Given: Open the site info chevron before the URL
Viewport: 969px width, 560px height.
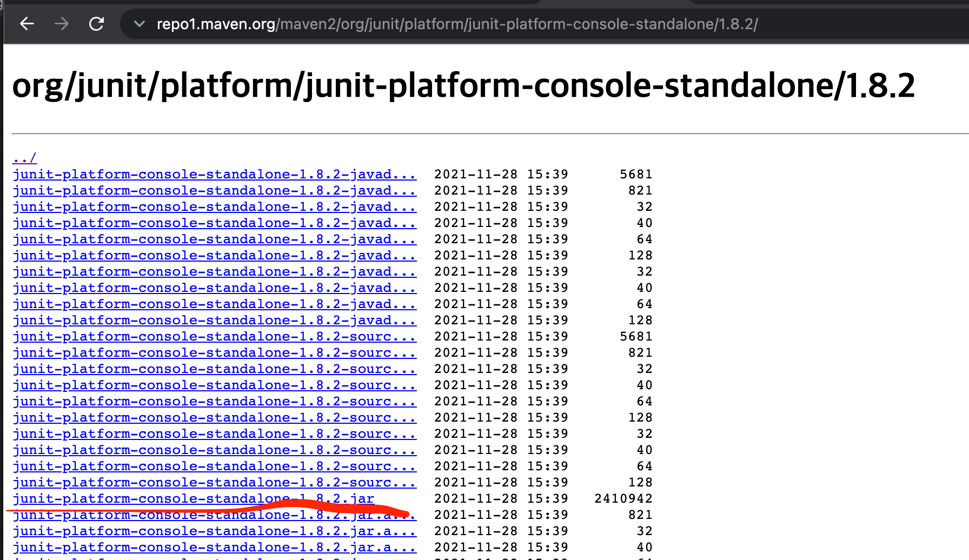Looking at the screenshot, I should click(139, 24).
